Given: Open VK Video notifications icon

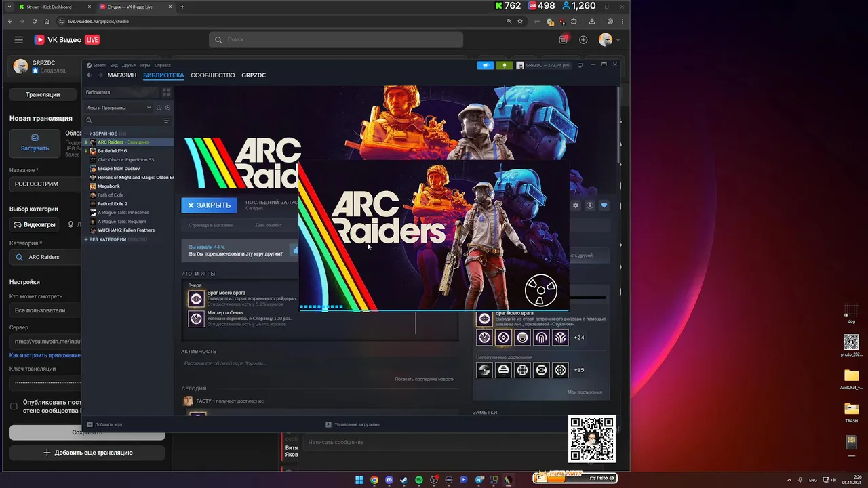Looking at the screenshot, I should 563,40.
